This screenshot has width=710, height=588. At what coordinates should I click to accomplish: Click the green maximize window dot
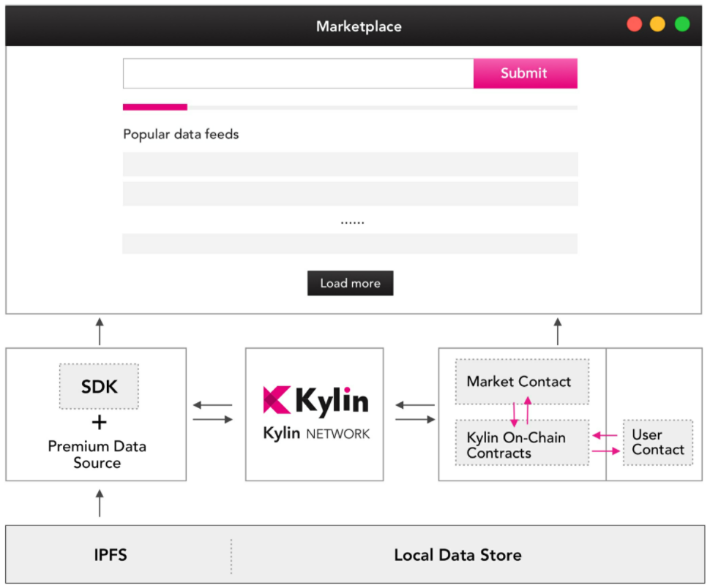(682, 24)
